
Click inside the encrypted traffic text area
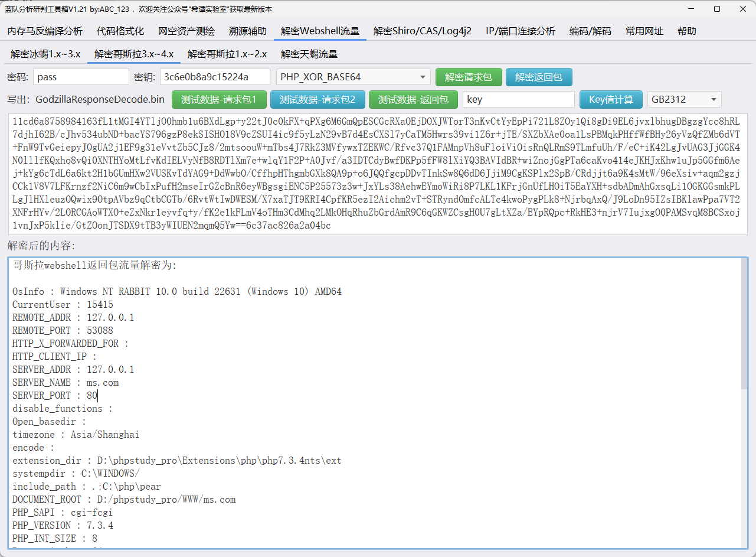point(378,171)
